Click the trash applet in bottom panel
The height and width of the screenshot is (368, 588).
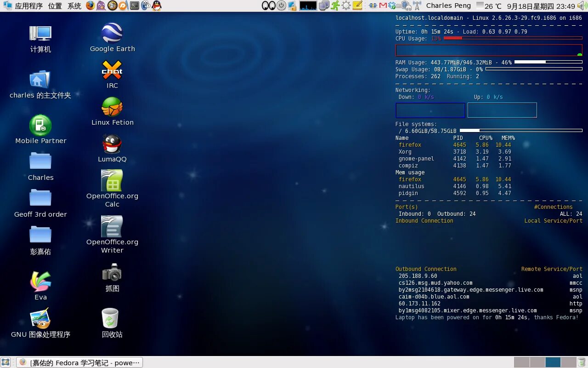582,362
